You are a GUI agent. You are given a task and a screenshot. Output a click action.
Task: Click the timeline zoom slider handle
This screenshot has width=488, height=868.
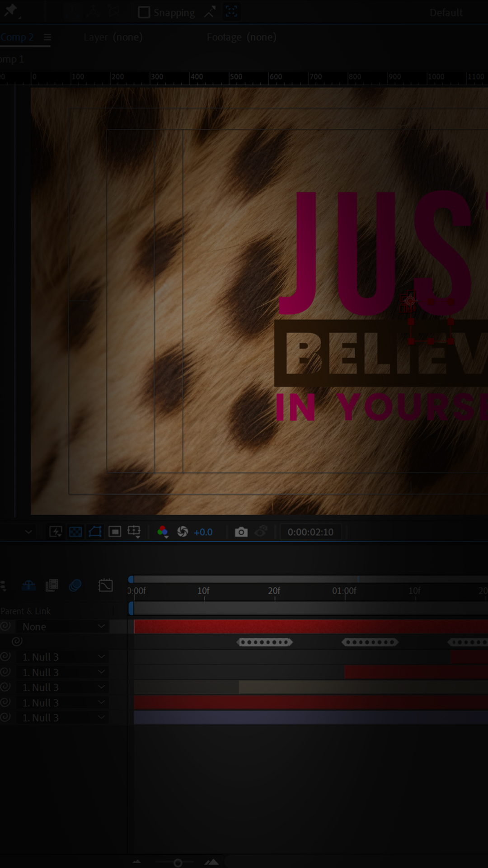point(178,863)
